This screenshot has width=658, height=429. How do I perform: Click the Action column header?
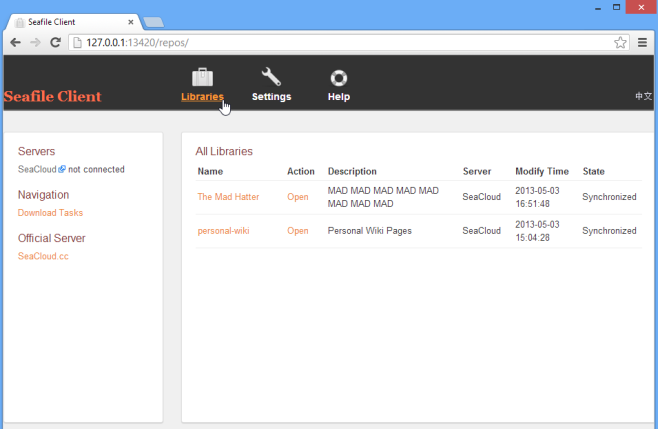[x=300, y=171]
